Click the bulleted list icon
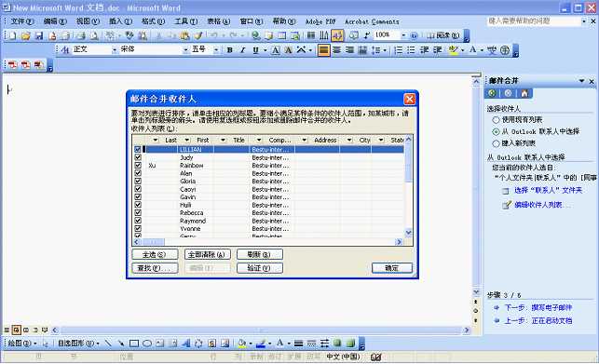This screenshot has width=599, height=364. click(x=411, y=50)
